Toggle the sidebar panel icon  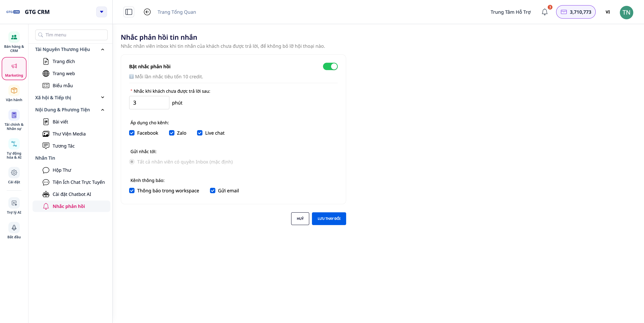(129, 12)
